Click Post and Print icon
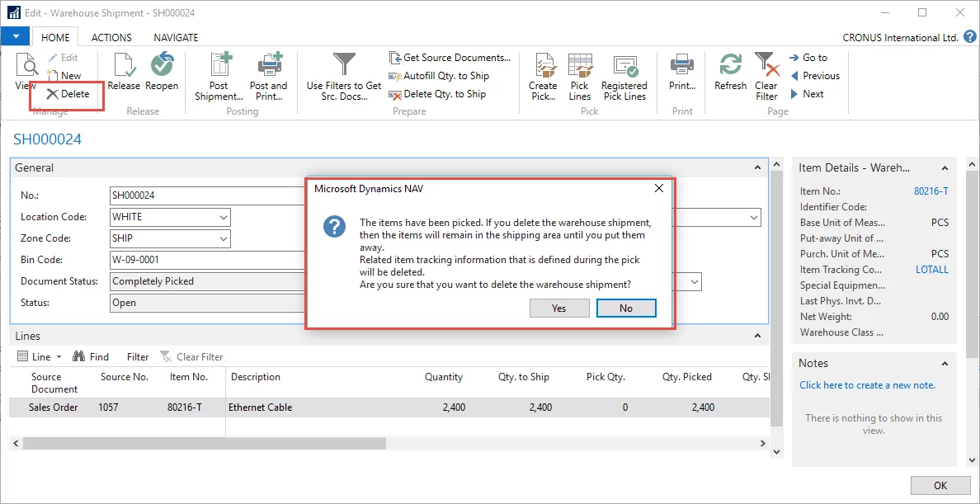This screenshot has height=504, width=980. point(269,66)
